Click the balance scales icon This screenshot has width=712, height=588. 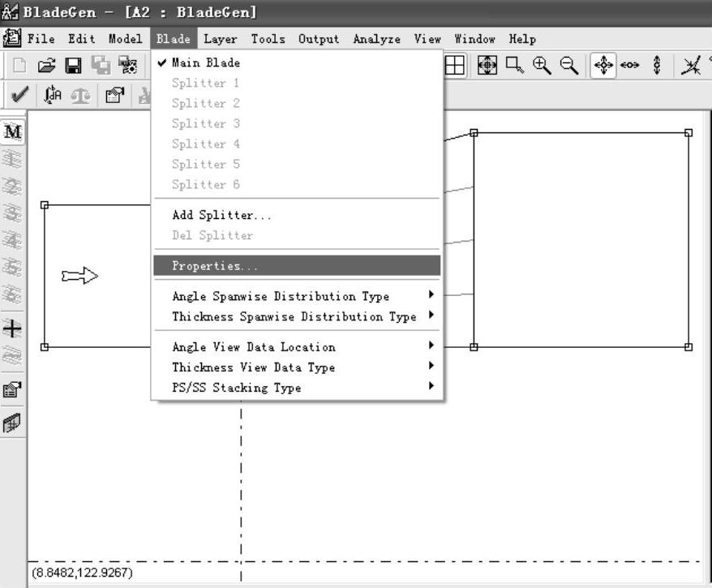pos(81,95)
